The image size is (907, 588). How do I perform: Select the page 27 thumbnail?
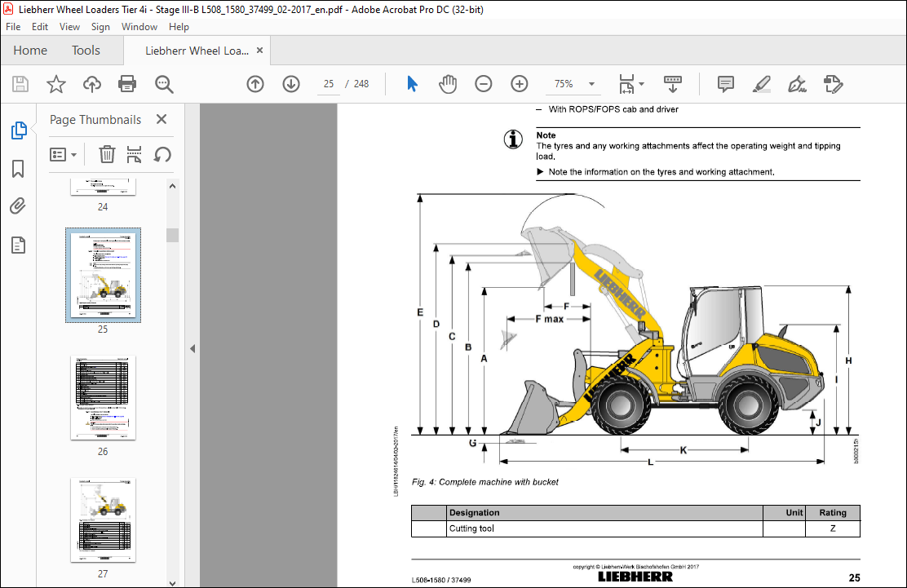pyautogui.click(x=103, y=520)
